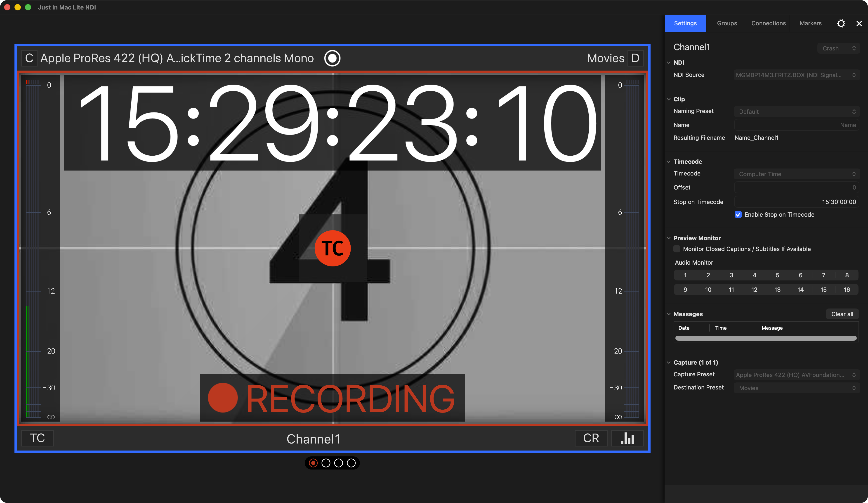
Task: Toggle audio monitor channel 10
Action: tap(708, 290)
